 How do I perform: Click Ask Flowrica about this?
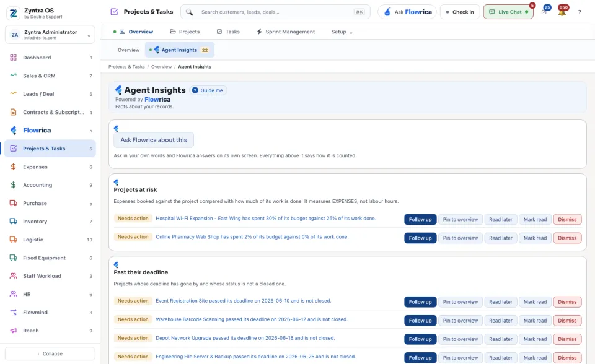pos(154,140)
